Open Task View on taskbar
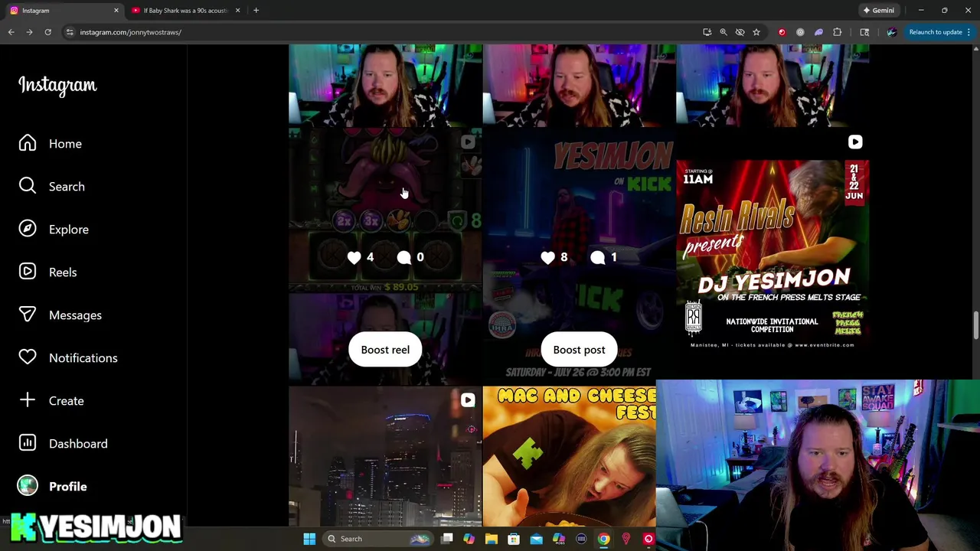This screenshot has width=980, height=551. pyautogui.click(x=447, y=539)
